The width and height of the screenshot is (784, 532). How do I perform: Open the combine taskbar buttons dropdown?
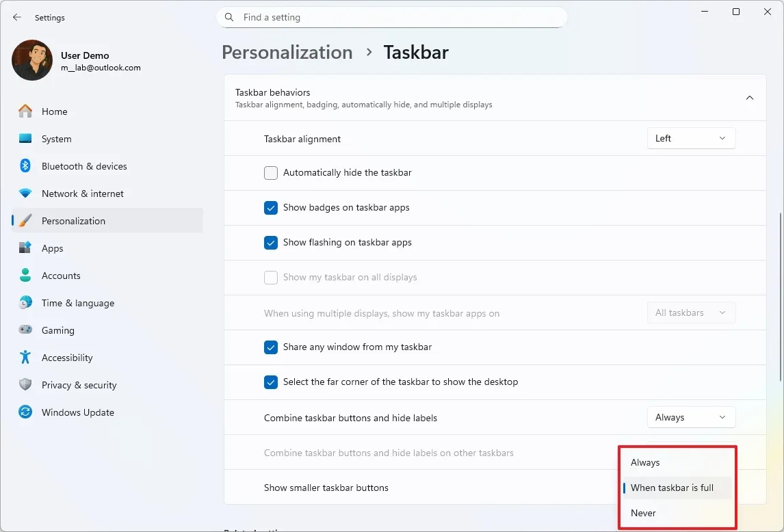click(691, 416)
